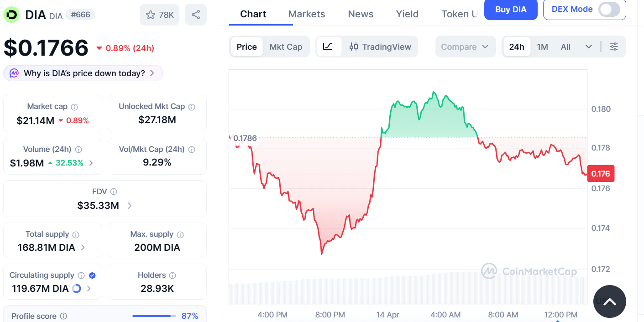The height and width of the screenshot is (322, 644).
Task: Toggle DEX Mode switch
Action: (609, 9)
